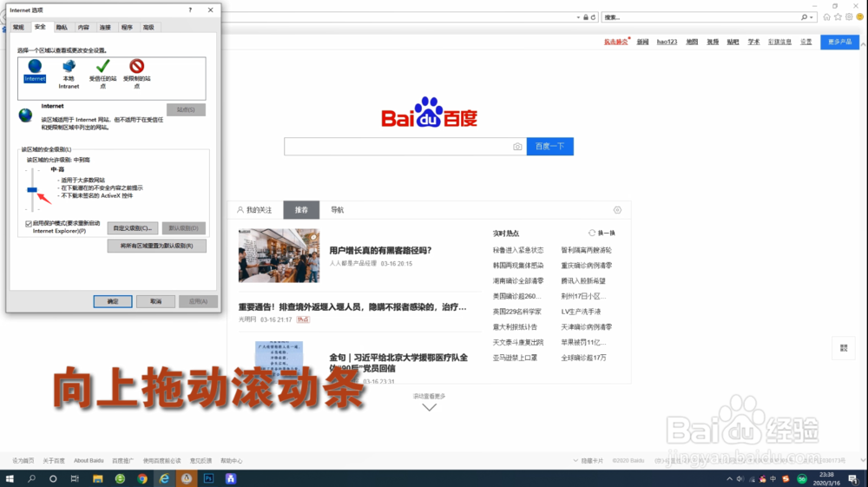Viewport: 868px width, 487px height.
Task: Open the notification center icon in system tray
Action: [853, 479]
